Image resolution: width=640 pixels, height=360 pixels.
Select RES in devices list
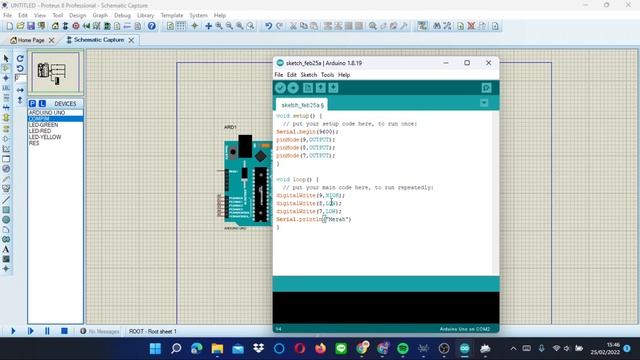(56, 143)
